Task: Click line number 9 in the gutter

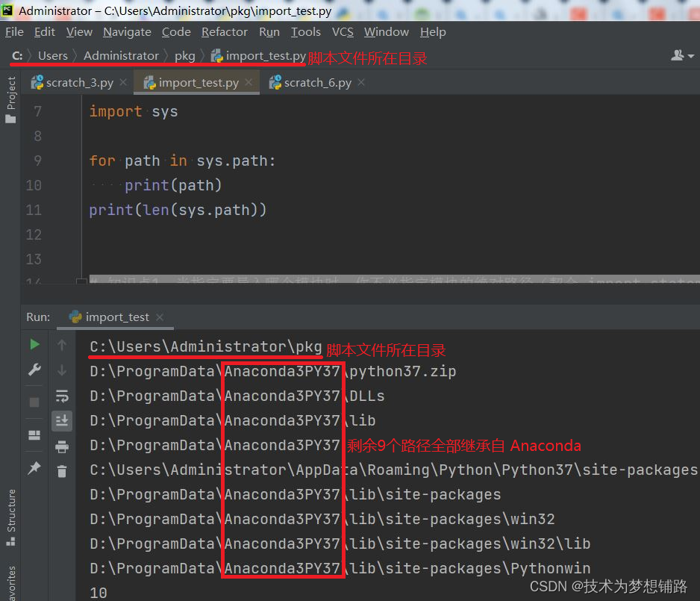Action: coord(38,161)
